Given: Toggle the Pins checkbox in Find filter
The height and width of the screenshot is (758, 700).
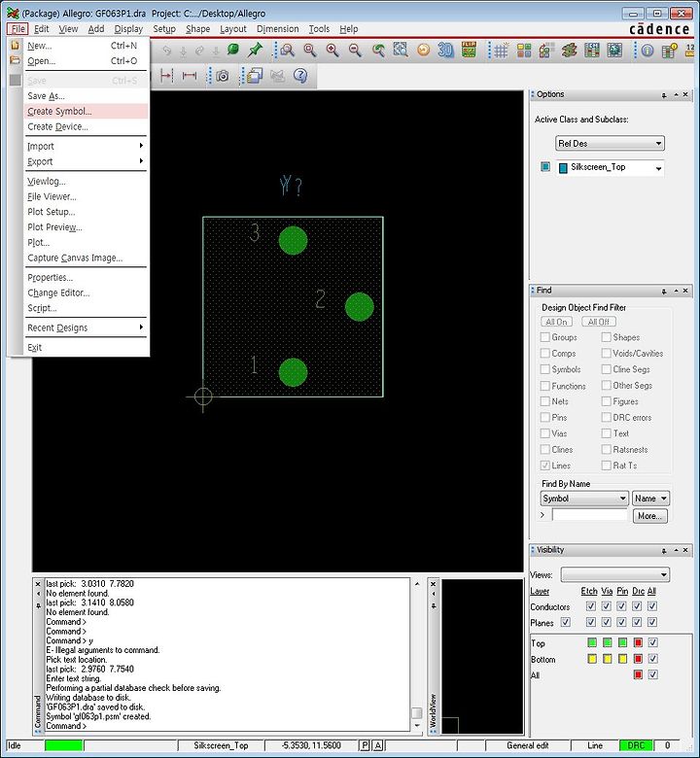Looking at the screenshot, I should 545,418.
